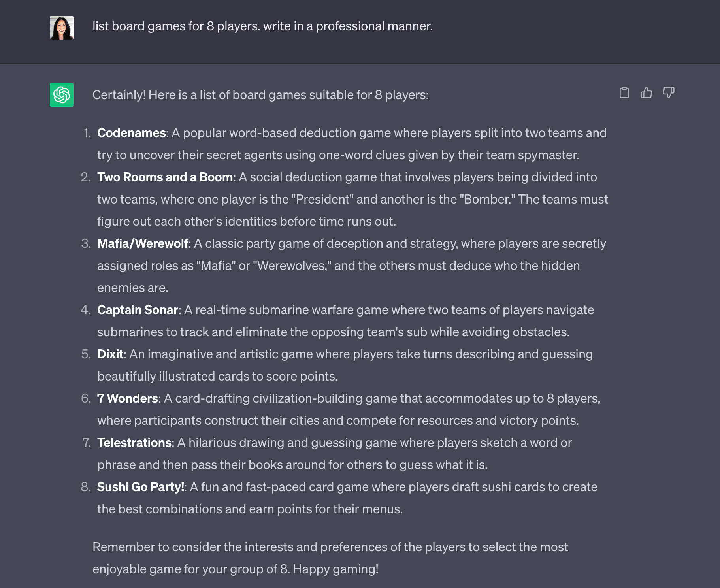The image size is (720, 588).
Task: Click the intro line starting with Certainly!
Action: (260, 95)
